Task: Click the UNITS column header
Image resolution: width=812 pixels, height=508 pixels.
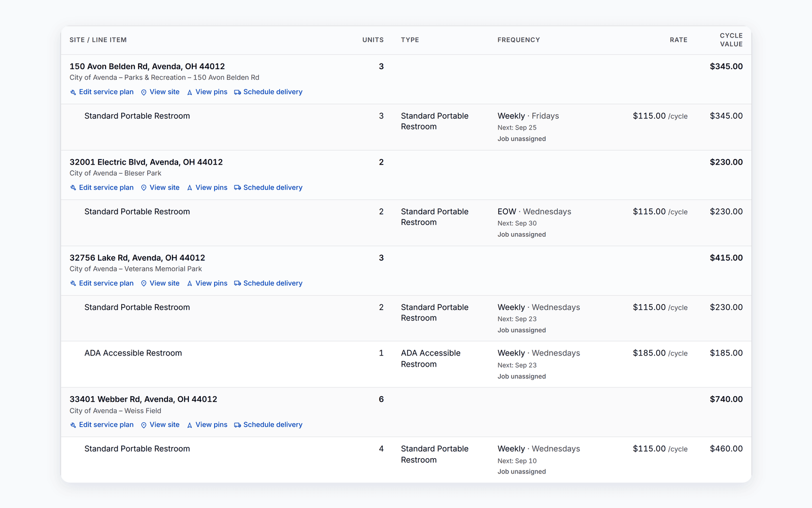Action: pyautogui.click(x=373, y=40)
